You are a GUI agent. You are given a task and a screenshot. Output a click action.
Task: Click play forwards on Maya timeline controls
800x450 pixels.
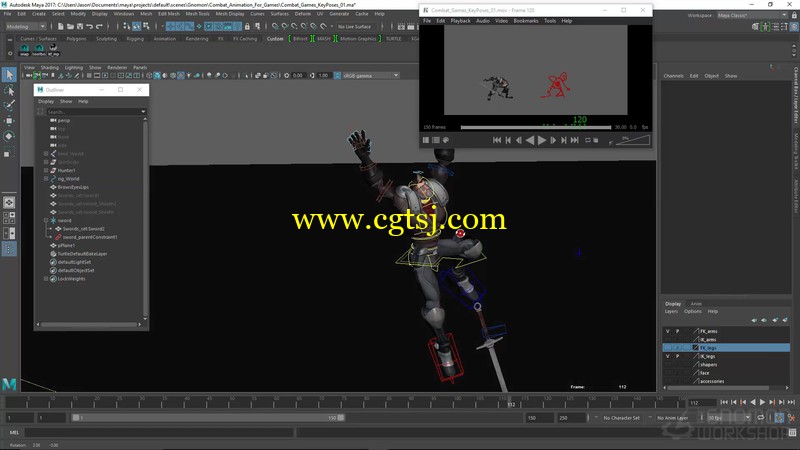click(x=762, y=403)
